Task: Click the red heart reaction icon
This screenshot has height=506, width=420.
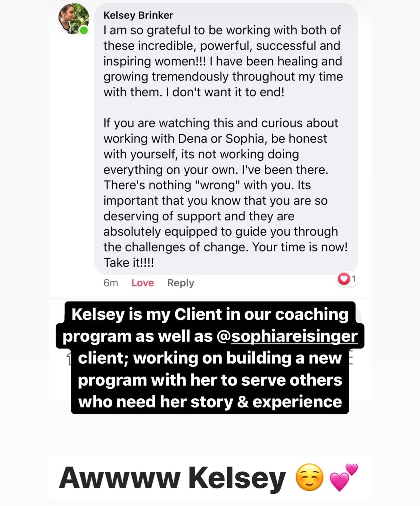Action: (x=344, y=279)
